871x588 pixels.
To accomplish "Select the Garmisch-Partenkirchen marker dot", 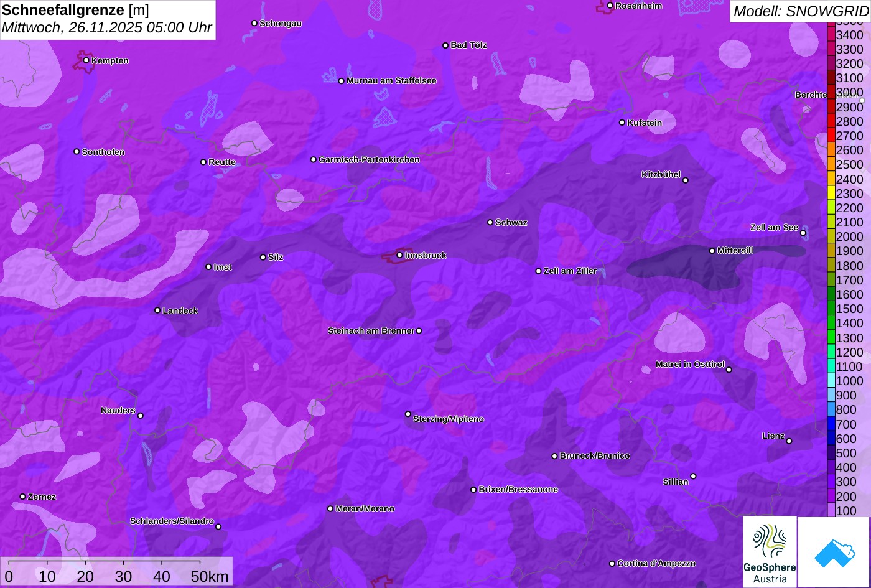I will point(314,160).
